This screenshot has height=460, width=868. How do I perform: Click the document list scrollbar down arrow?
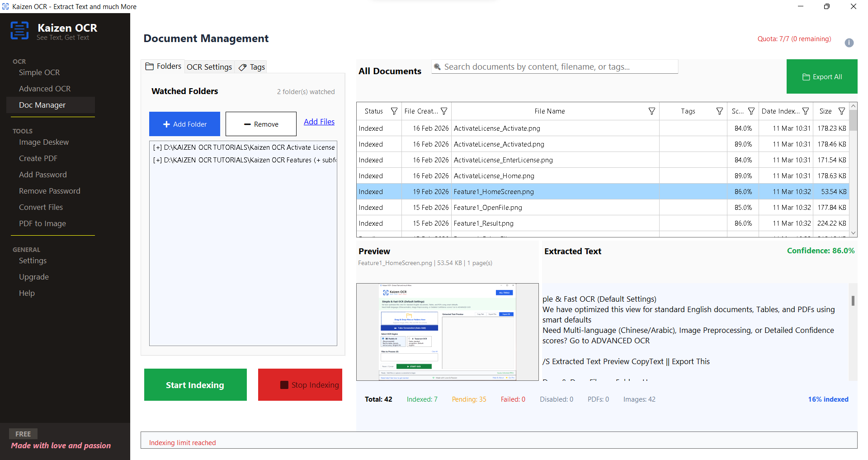[x=853, y=233]
